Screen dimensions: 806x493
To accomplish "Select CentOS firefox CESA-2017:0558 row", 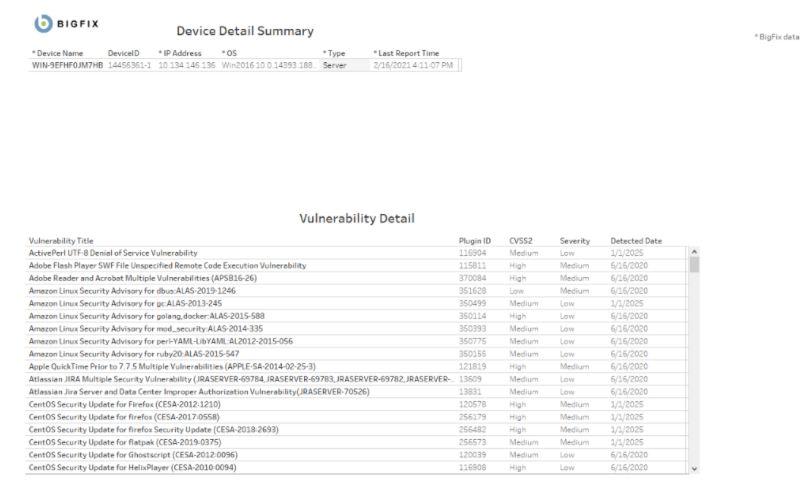I will (356, 417).
